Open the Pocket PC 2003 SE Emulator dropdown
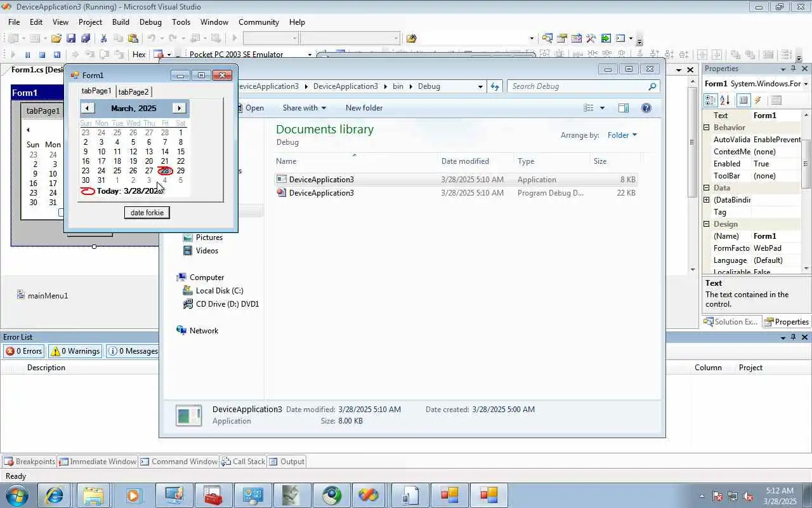 tap(310, 55)
